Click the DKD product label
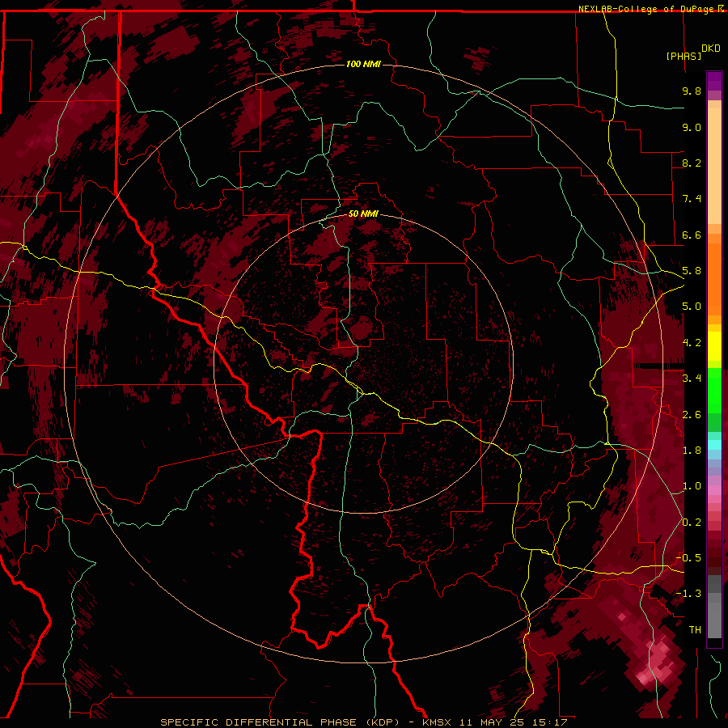This screenshot has height=728, width=728. pos(711,49)
